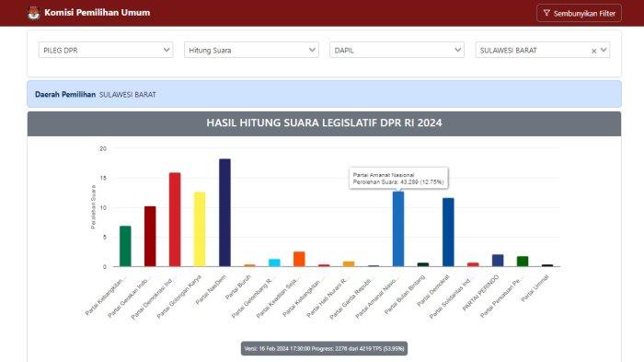
Task: Click the Partai Ummat axis label
Action: (x=535, y=288)
